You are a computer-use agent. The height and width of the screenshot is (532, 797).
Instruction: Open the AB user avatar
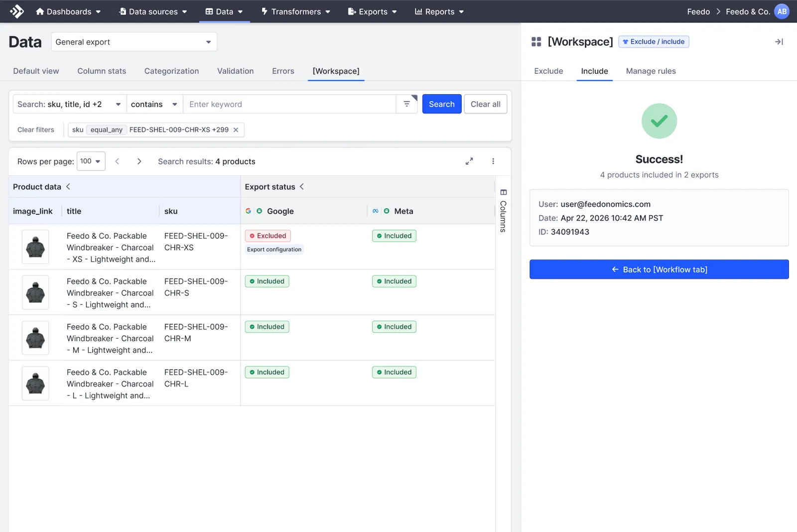point(782,11)
